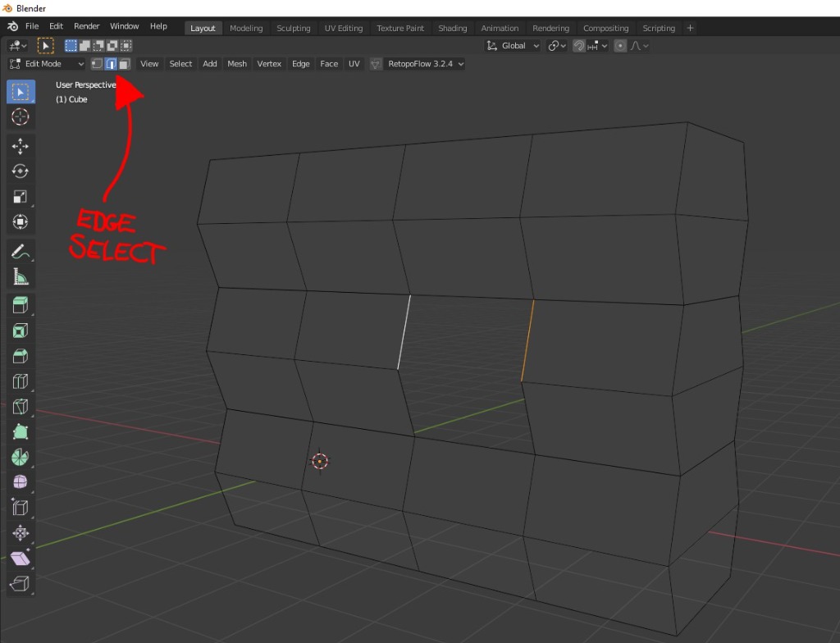
Task: Activate the Loop Cut tool
Action: pyautogui.click(x=21, y=381)
